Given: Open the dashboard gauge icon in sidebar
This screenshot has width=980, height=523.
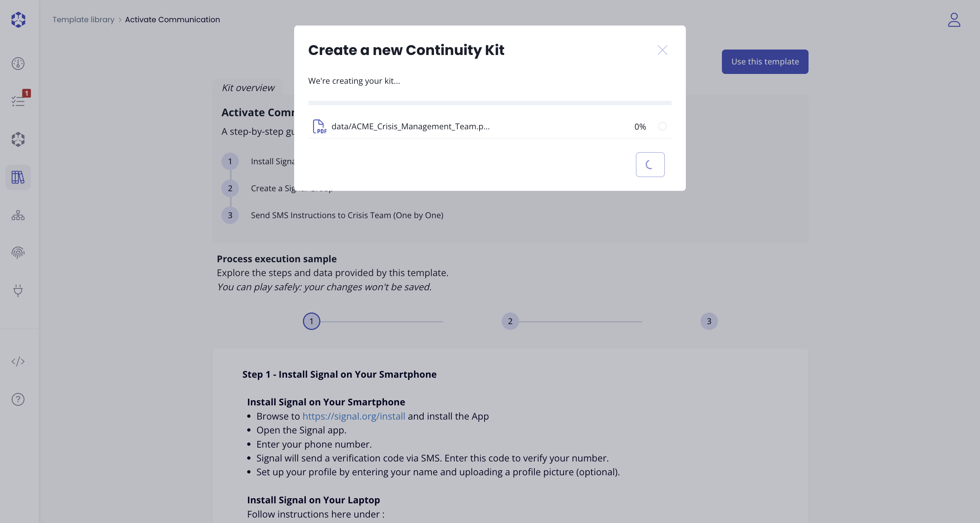Looking at the screenshot, I should tap(18, 63).
